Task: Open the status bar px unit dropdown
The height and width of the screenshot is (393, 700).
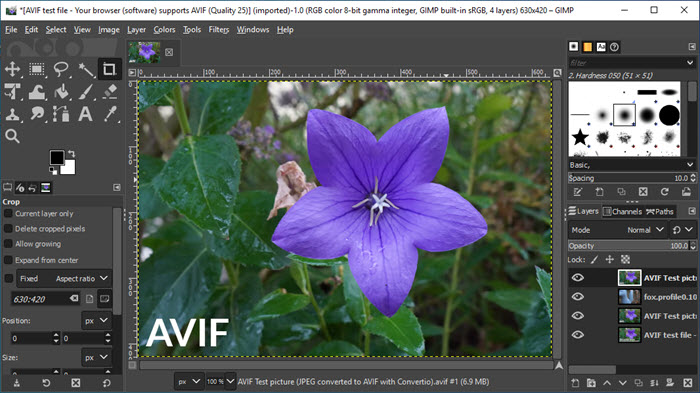Action: (x=189, y=381)
